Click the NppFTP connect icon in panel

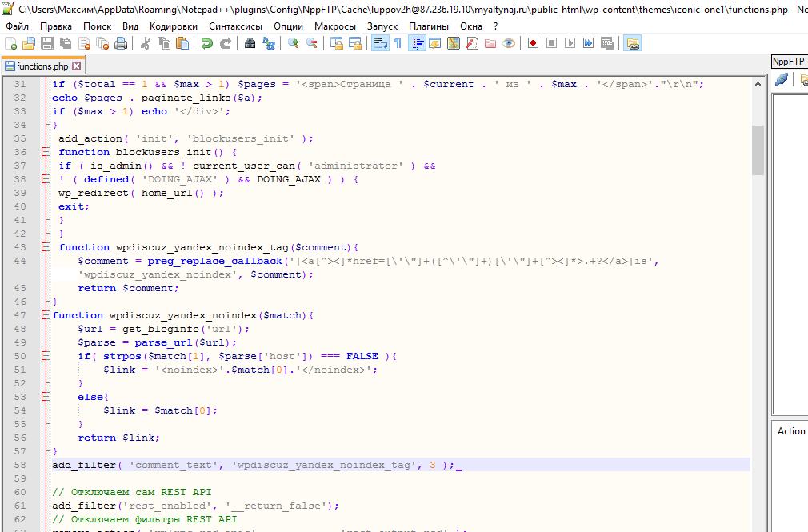click(x=782, y=78)
